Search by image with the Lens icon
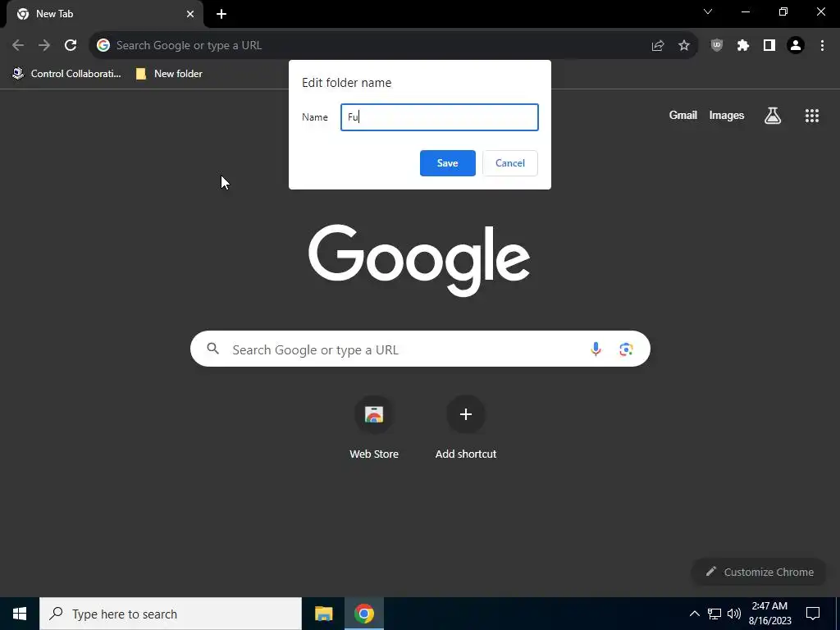 point(626,349)
